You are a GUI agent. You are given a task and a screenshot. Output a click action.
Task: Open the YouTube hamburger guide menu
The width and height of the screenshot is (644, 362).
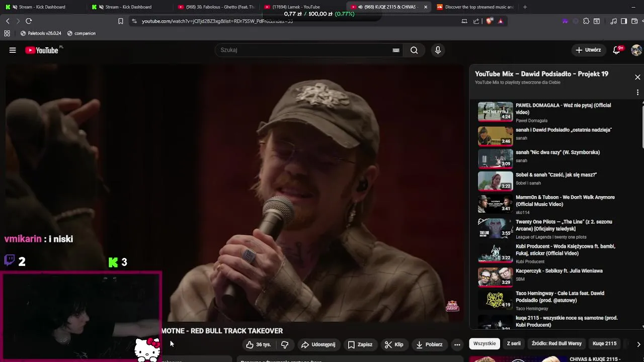(x=13, y=50)
